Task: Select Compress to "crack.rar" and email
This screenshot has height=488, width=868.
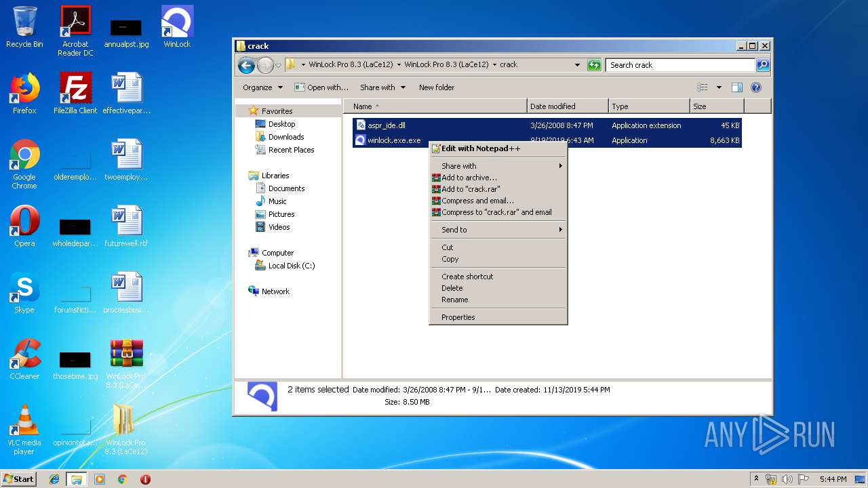Action: pyautogui.click(x=498, y=212)
